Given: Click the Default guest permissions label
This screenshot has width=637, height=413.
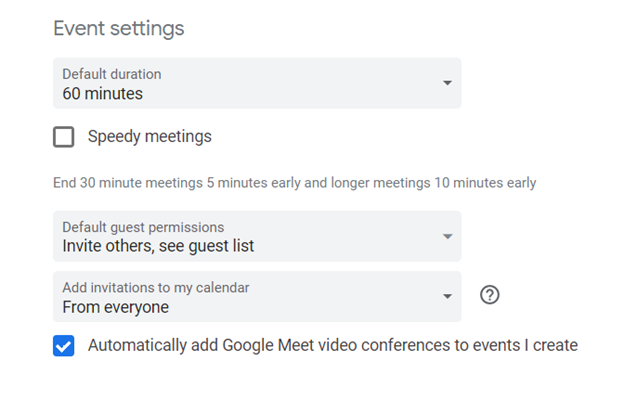Looking at the screenshot, I should (x=143, y=227).
